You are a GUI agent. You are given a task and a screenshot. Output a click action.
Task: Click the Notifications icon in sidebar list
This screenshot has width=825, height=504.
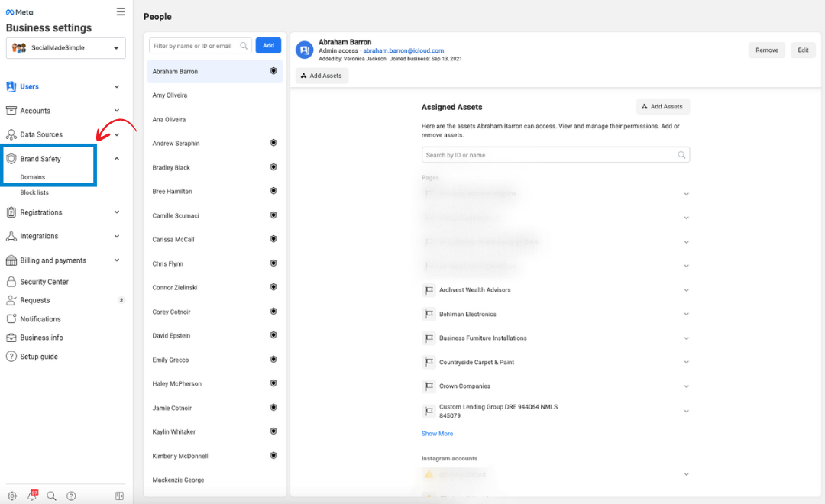click(11, 318)
